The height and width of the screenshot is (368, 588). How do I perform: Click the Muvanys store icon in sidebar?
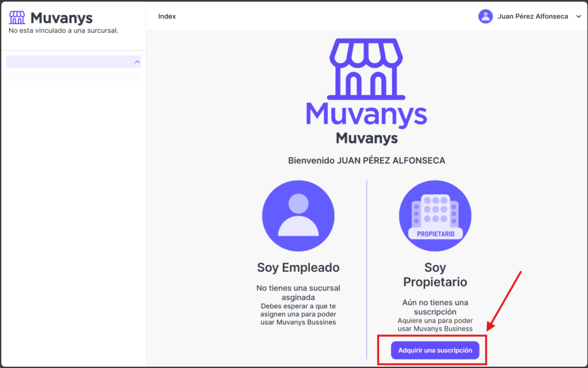(x=17, y=18)
